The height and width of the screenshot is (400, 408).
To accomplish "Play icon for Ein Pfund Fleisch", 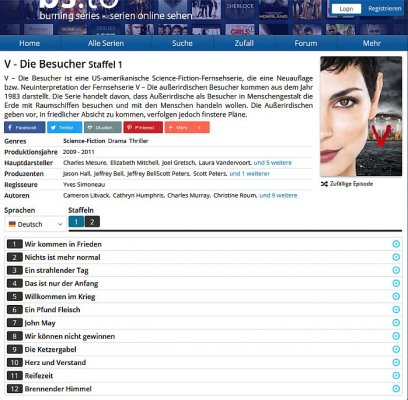I will (396, 309).
